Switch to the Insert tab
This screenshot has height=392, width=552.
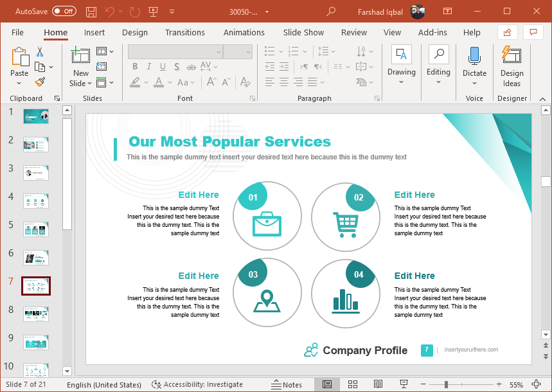[94, 32]
